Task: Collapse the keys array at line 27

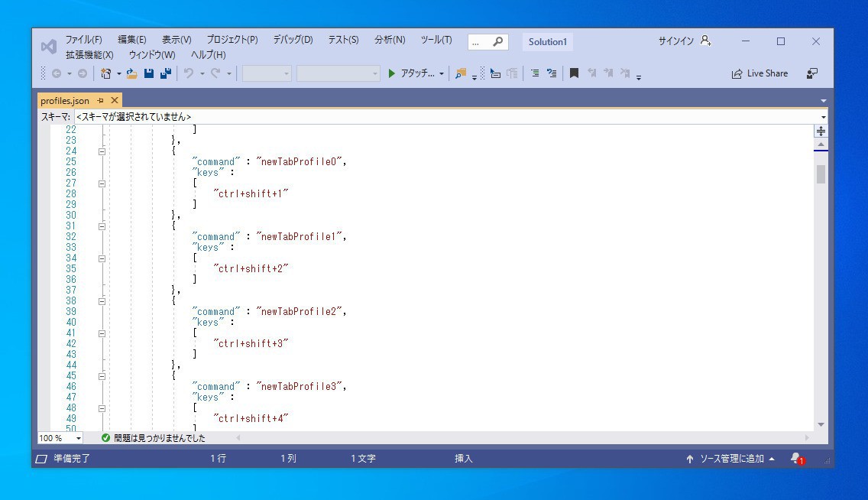Action: (102, 183)
